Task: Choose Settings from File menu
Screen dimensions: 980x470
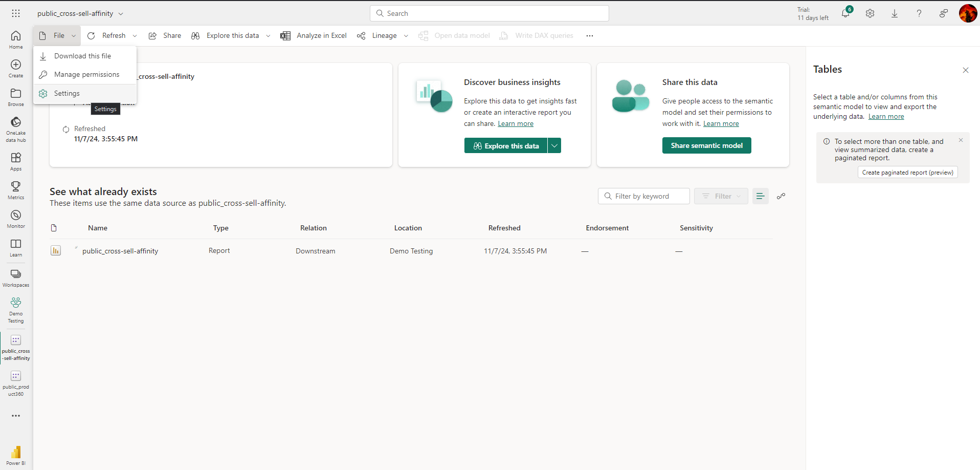Action: pos(85,93)
